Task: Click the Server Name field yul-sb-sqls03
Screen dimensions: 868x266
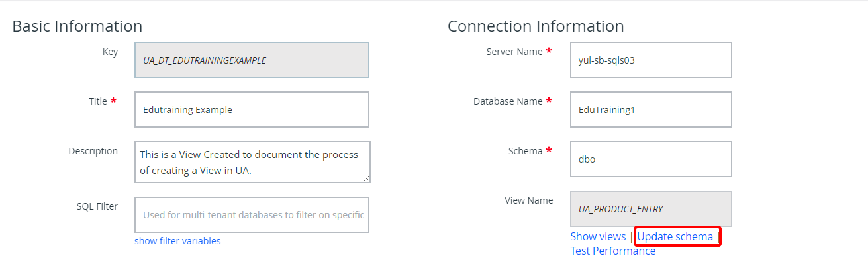Action: pyautogui.click(x=651, y=60)
